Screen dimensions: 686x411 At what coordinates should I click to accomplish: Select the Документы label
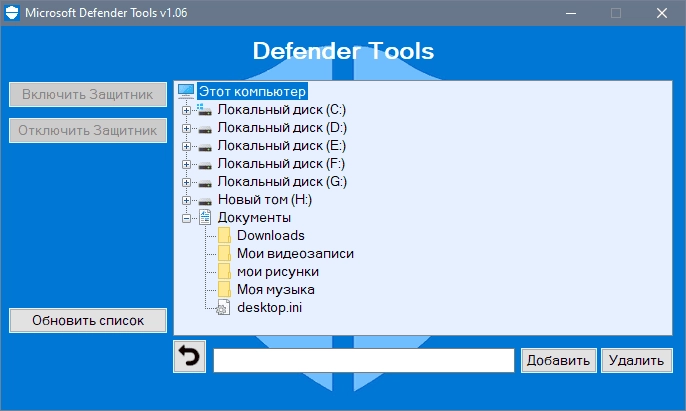(254, 217)
